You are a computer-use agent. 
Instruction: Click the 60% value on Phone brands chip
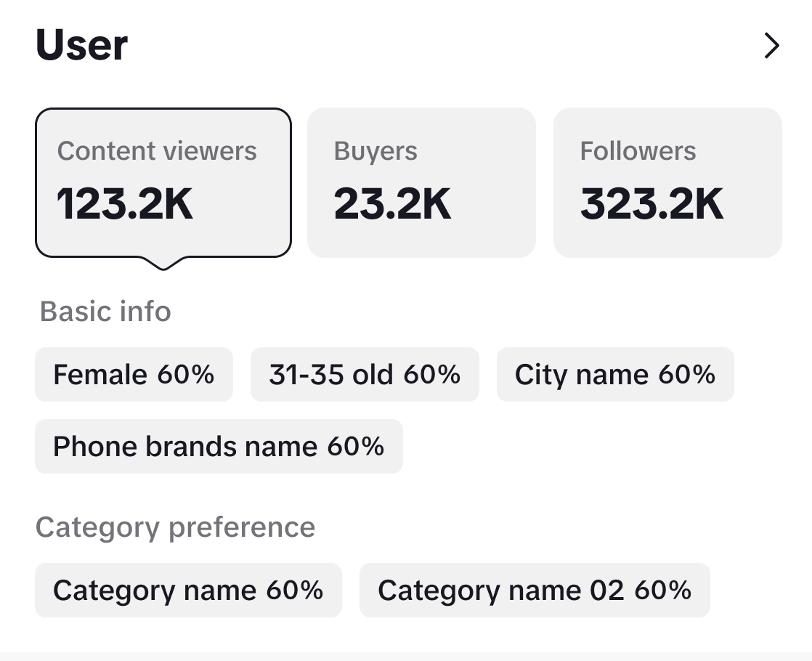pos(355,446)
